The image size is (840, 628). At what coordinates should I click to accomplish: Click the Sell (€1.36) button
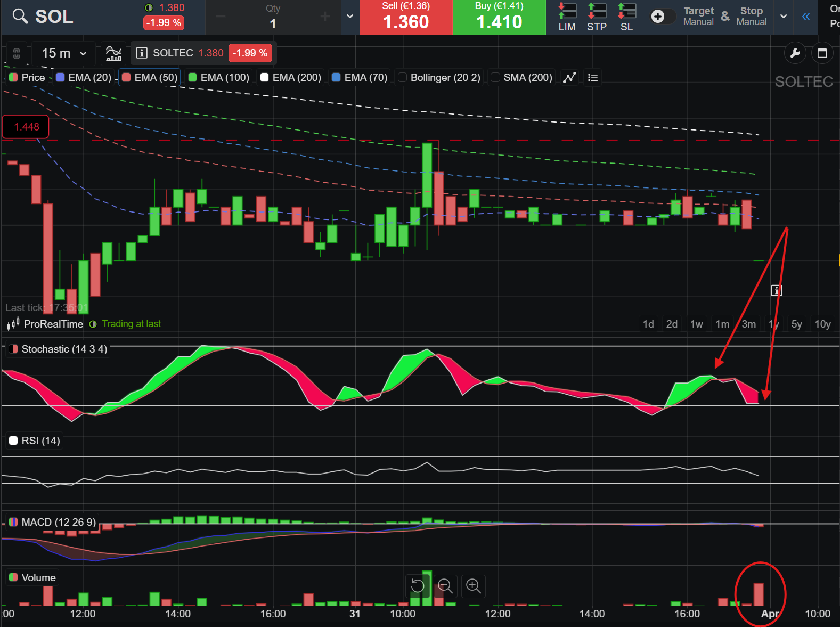pyautogui.click(x=406, y=17)
